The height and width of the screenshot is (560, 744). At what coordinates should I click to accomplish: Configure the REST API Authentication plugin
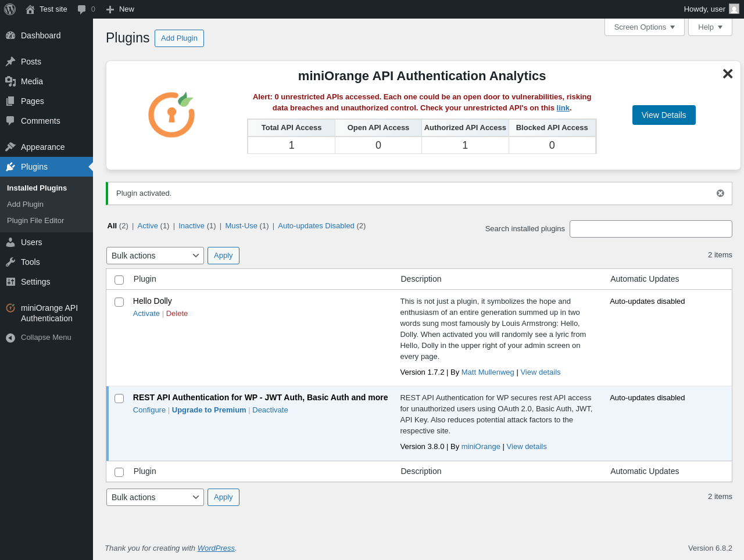[149, 410]
